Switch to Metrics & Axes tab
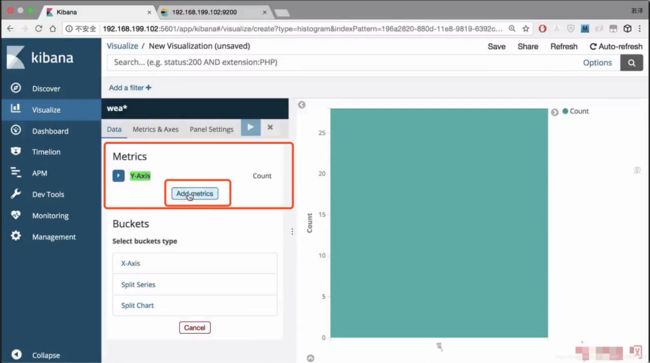This screenshot has height=363, width=650. (155, 129)
